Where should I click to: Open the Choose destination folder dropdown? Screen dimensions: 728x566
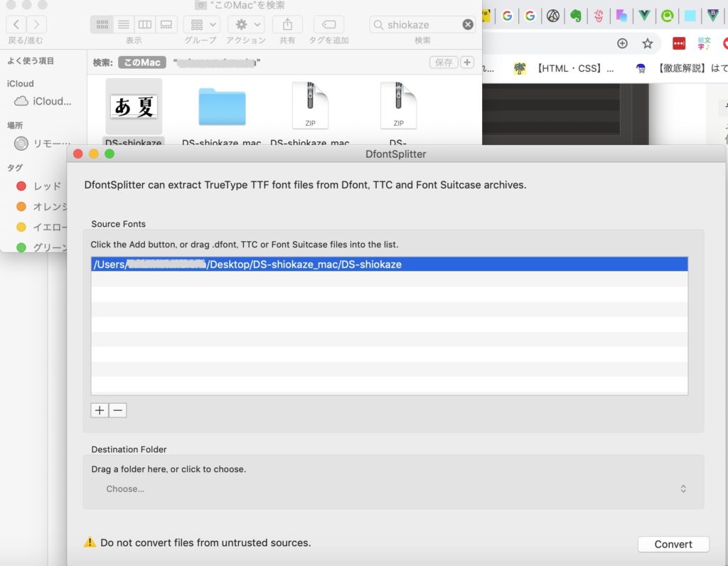(392, 489)
